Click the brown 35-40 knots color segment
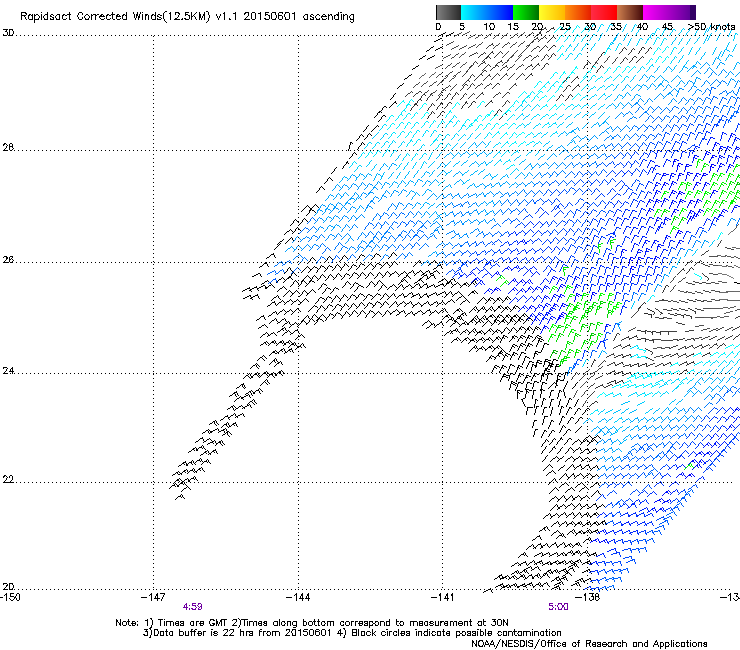 pyautogui.click(x=630, y=12)
